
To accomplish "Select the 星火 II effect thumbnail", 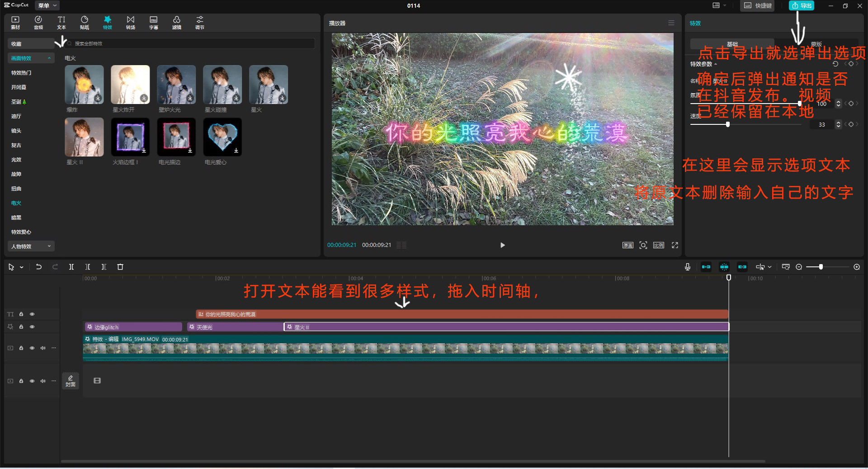I will tap(84, 137).
